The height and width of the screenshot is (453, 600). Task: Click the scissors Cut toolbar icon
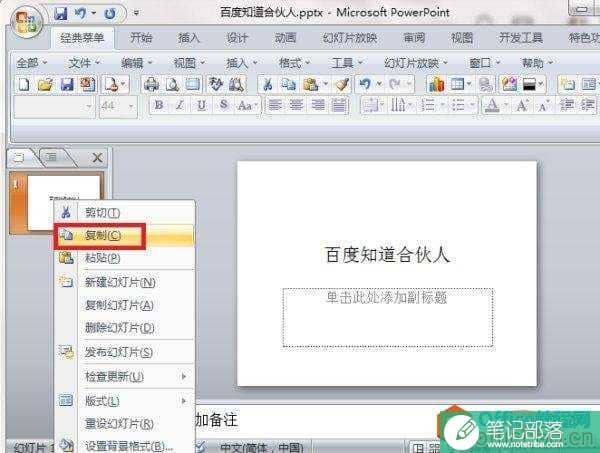point(267,84)
